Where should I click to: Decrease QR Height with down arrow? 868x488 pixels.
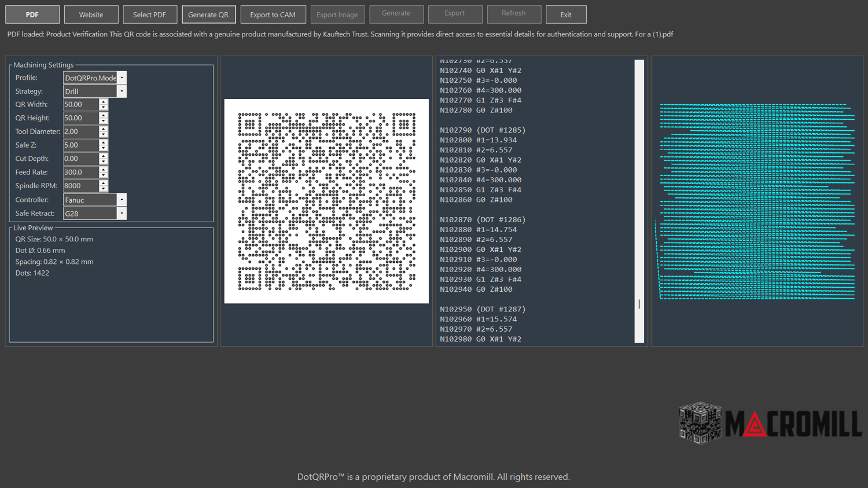click(104, 121)
